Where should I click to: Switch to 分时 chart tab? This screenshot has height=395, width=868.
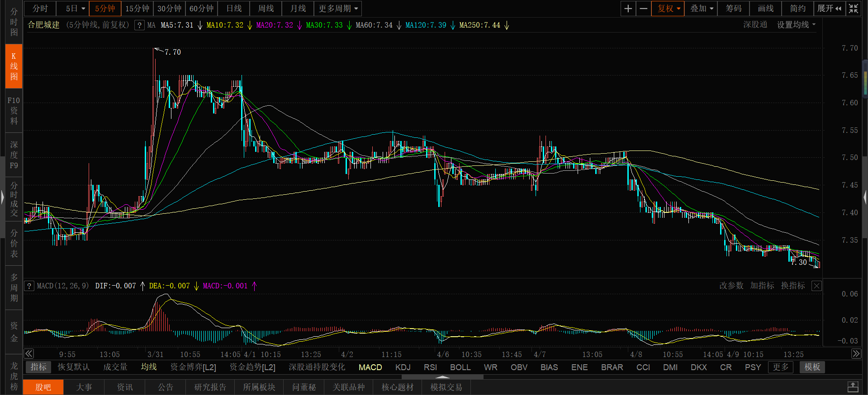pyautogui.click(x=40, y=9)
